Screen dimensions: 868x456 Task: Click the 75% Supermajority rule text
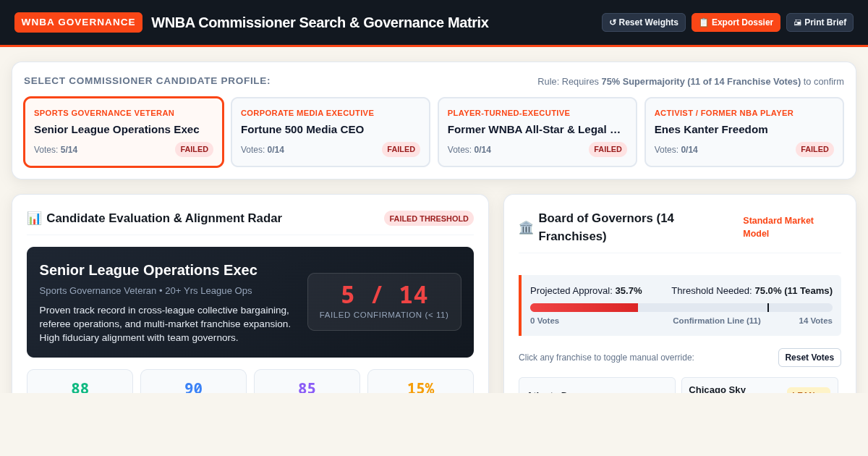(x=701, y=81)
